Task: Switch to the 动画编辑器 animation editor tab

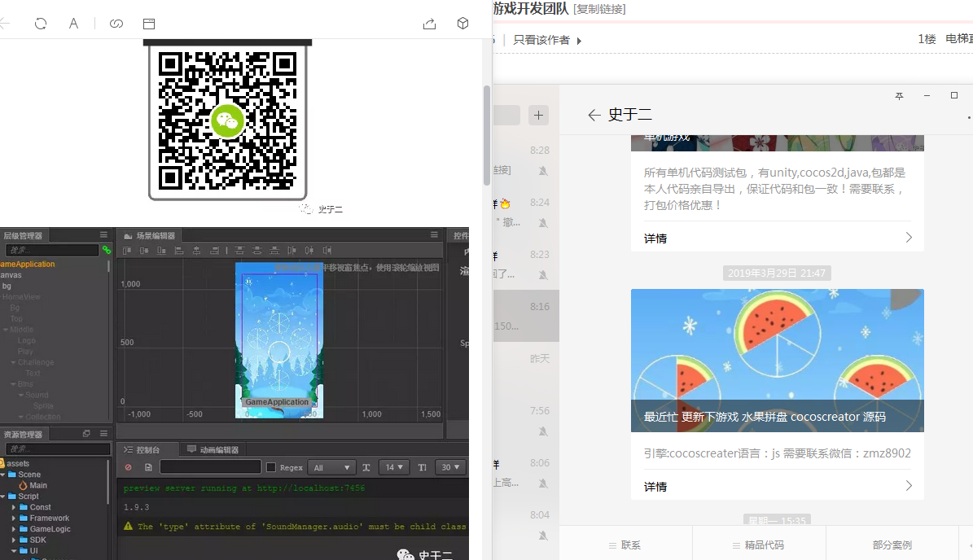Action: coord(213,449)
